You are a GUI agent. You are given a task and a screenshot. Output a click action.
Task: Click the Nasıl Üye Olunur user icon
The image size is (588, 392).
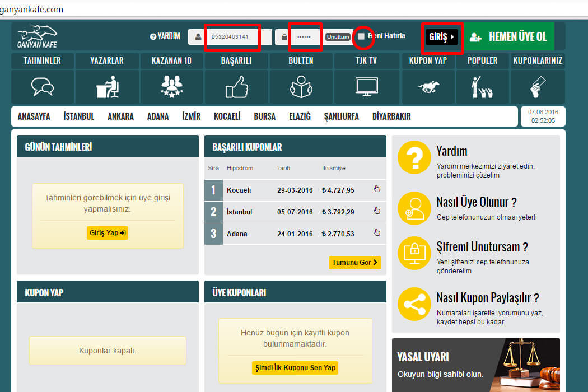tap(414, 208)
